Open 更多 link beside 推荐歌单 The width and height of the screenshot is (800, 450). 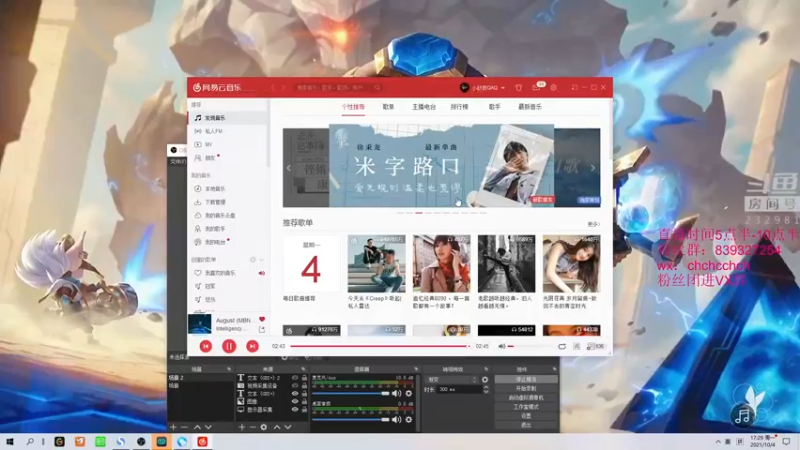[593, 224]
